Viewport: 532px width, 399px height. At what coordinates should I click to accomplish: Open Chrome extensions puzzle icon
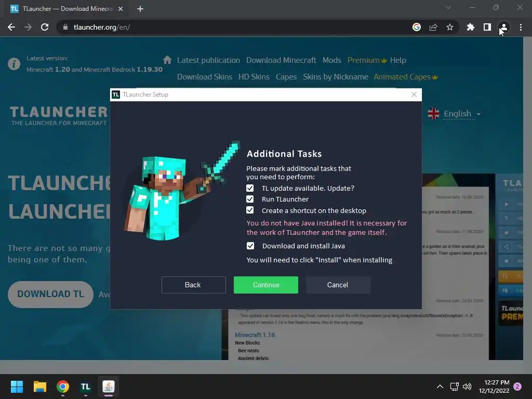click(471, 27)
